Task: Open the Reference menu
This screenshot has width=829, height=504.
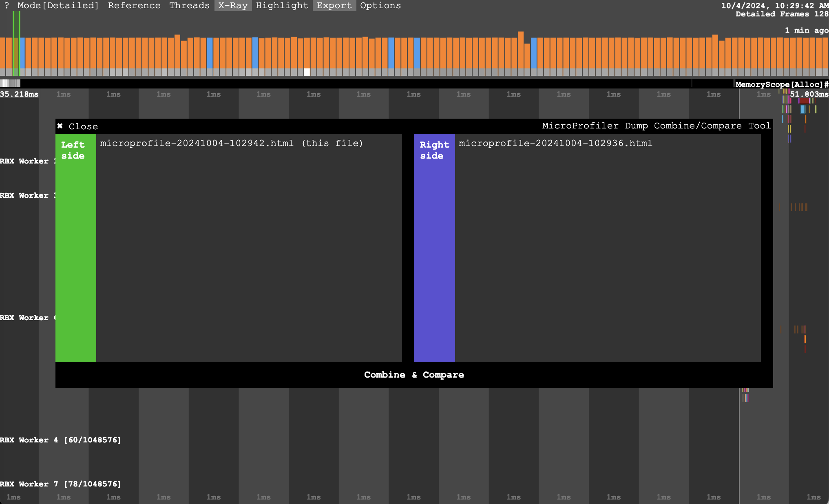Action: 134,5
